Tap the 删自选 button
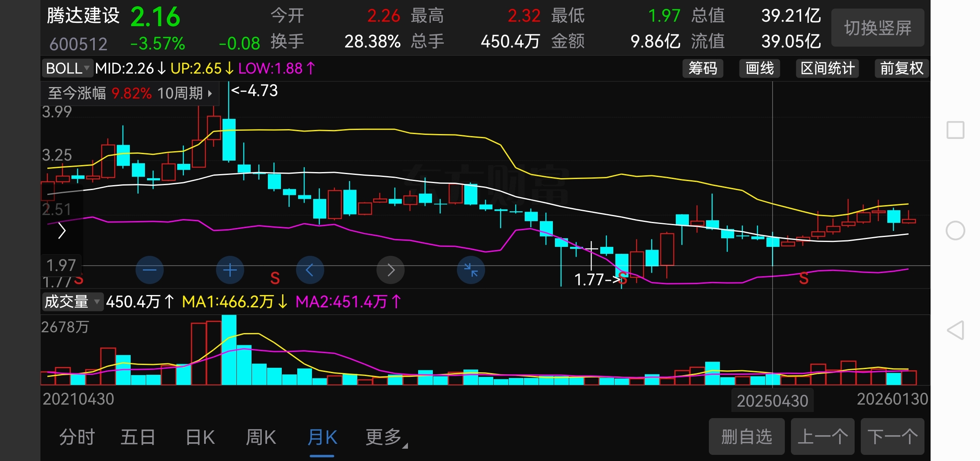The image size is (980, 461). point(746,436)
